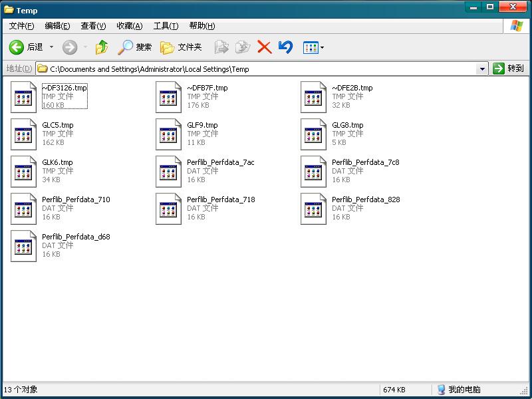Select the Perflib_Perfdata_718 file icon

coord(168,209)
